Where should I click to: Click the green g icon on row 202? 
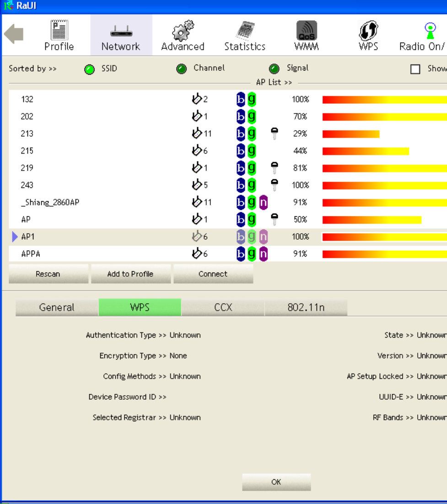tap(252, 116)
